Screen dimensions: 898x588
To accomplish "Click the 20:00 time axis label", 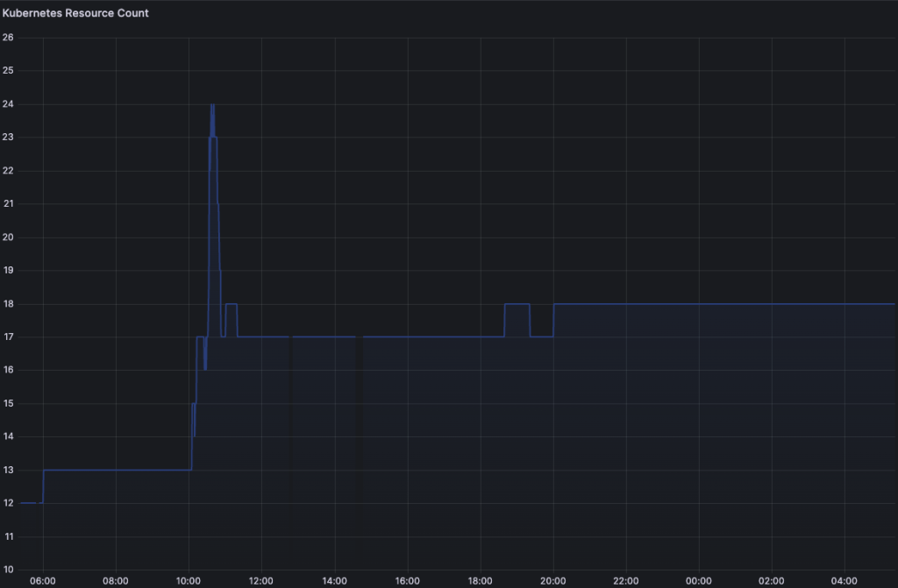I will pos(552,580).
